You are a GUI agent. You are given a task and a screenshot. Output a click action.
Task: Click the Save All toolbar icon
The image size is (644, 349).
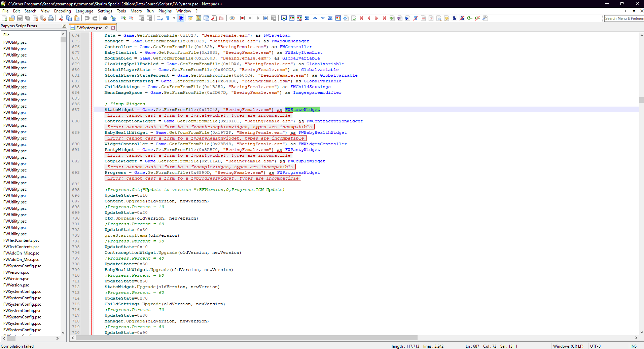tap(28, 18)
